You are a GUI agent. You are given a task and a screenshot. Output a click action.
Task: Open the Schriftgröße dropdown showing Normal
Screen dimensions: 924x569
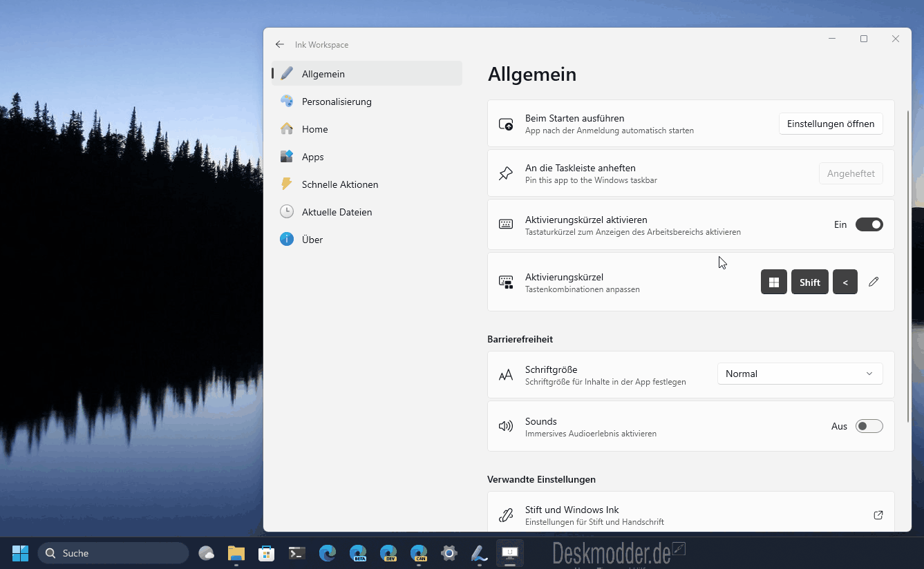pyautogui.click(x=800, y=374)
